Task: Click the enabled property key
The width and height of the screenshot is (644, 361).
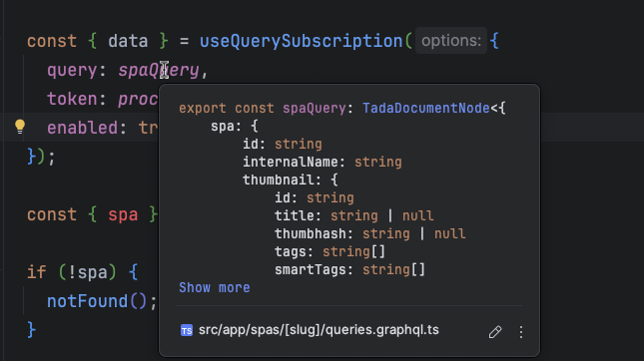Action: (x=82, y=128)
